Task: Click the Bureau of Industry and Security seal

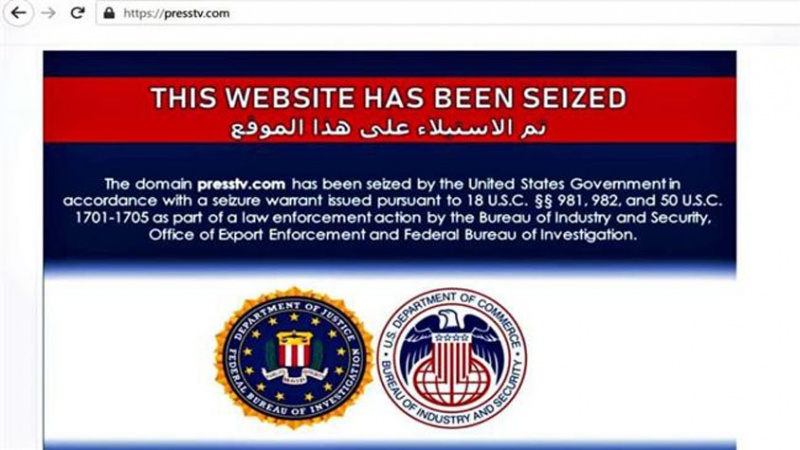Action: pyautogui.click(x=452, y=357)
